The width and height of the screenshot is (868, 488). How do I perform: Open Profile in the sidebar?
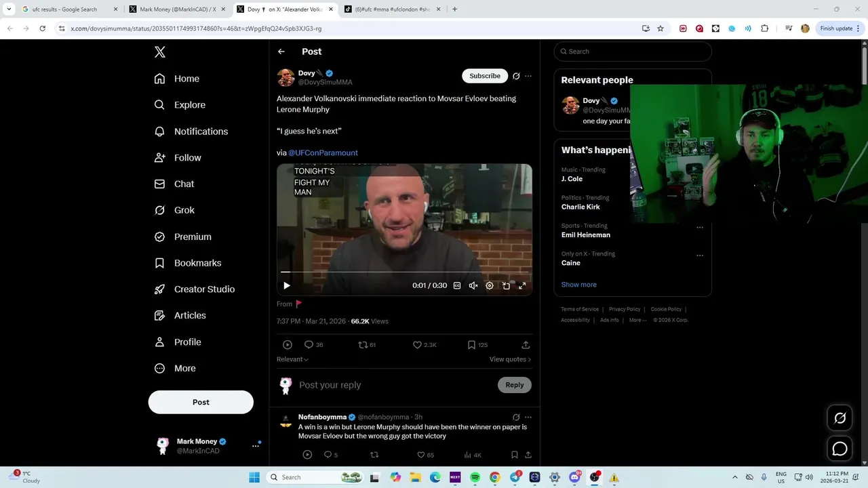[x=178, y=342]
